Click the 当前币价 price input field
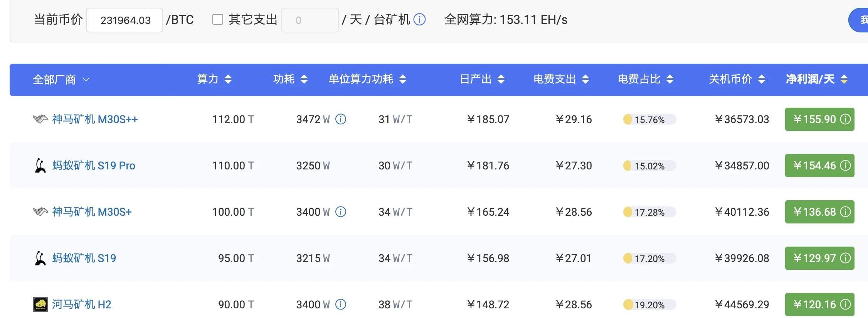 click(124, 20)
